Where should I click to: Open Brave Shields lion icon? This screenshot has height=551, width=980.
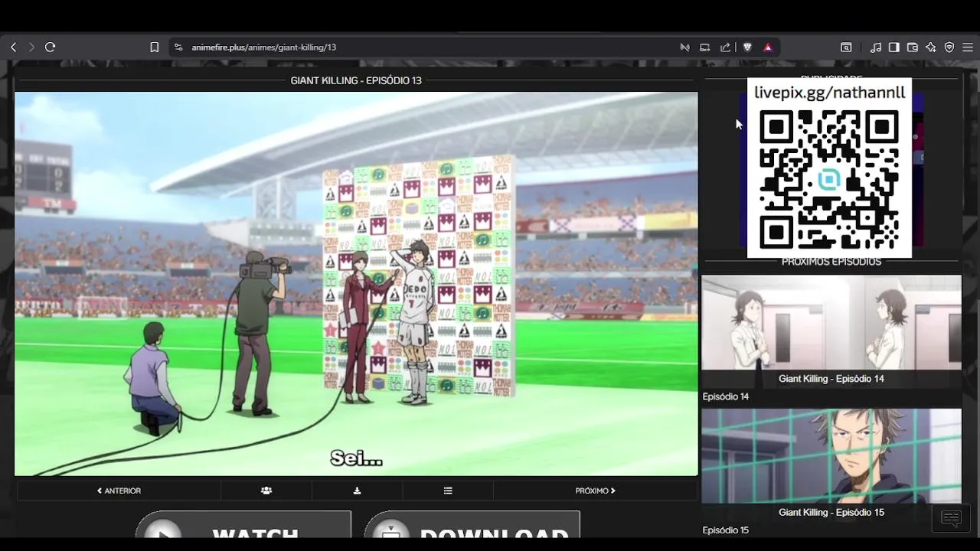tap(747, 47)
